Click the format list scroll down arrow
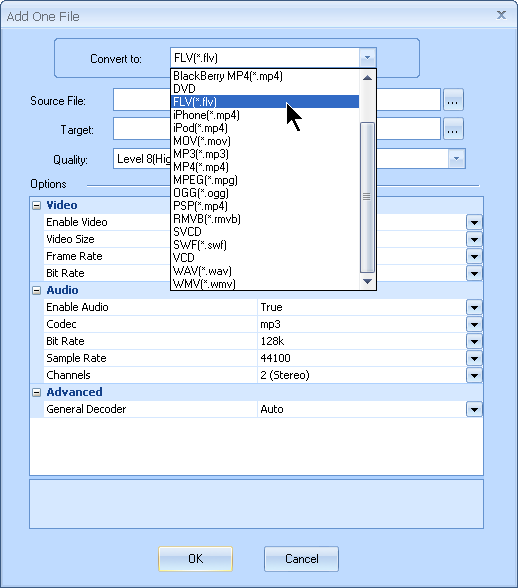518x588 pixels. (367, 281)
